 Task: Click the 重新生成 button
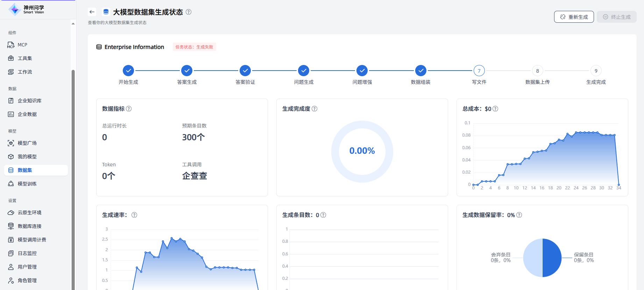574,17
